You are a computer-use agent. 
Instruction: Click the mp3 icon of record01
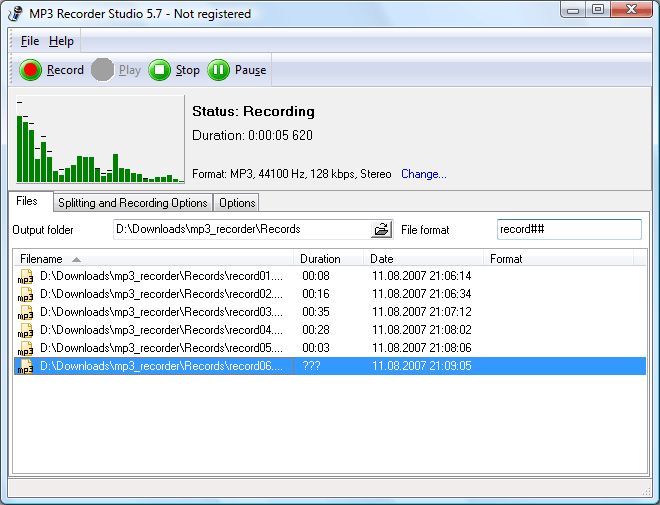coord(25,277)
